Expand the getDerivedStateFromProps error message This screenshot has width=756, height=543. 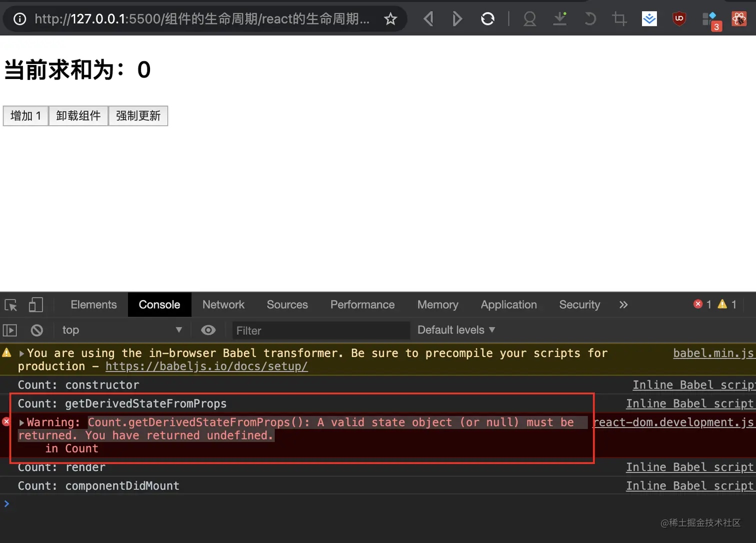(21, 422)
